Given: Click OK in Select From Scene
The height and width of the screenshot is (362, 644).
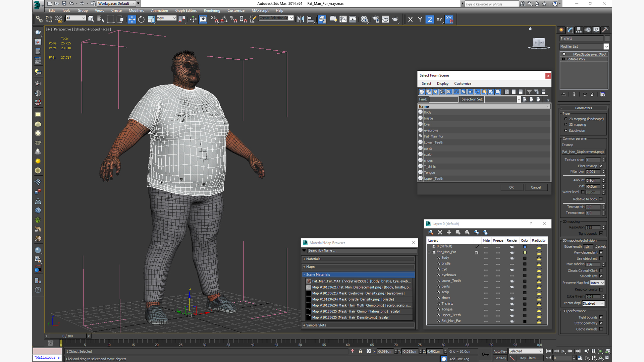Looking at the screenshot, I should pyautogui.click(x=511, y=187).
